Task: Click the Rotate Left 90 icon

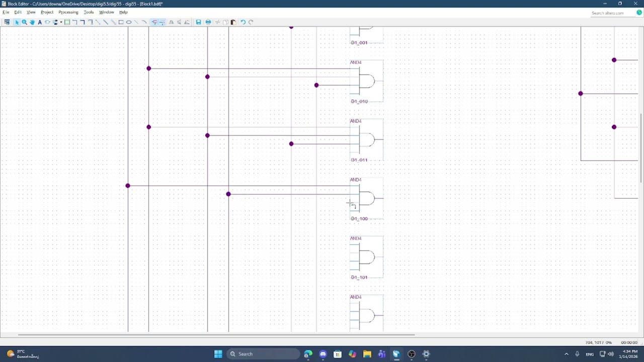Action: coord(187,22)
